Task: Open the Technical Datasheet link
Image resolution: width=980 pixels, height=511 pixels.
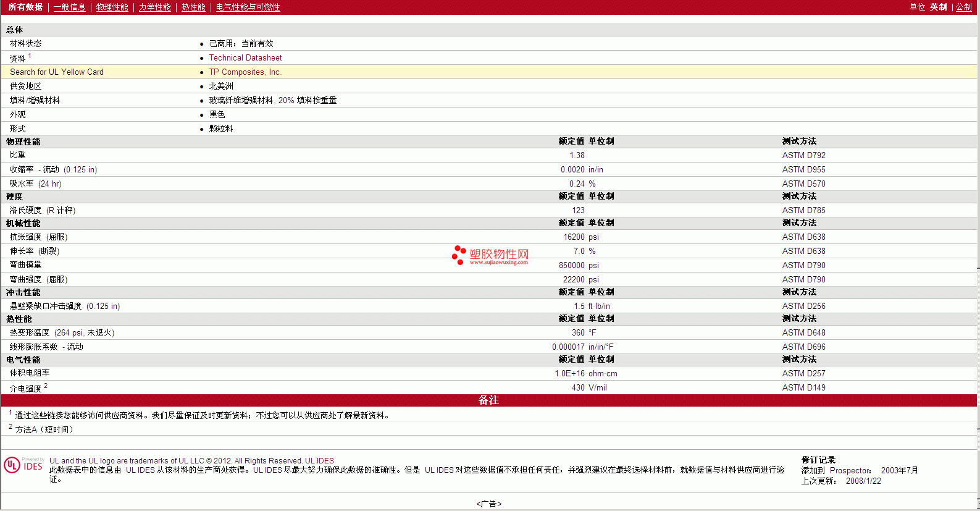Action: click(245, 57)
